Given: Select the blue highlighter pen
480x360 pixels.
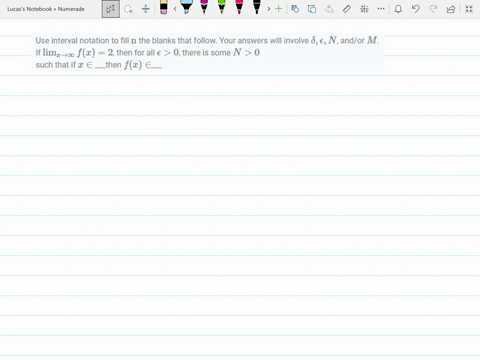Looking at the screenshot, I should pyautogui.click(x=186, y=7).
